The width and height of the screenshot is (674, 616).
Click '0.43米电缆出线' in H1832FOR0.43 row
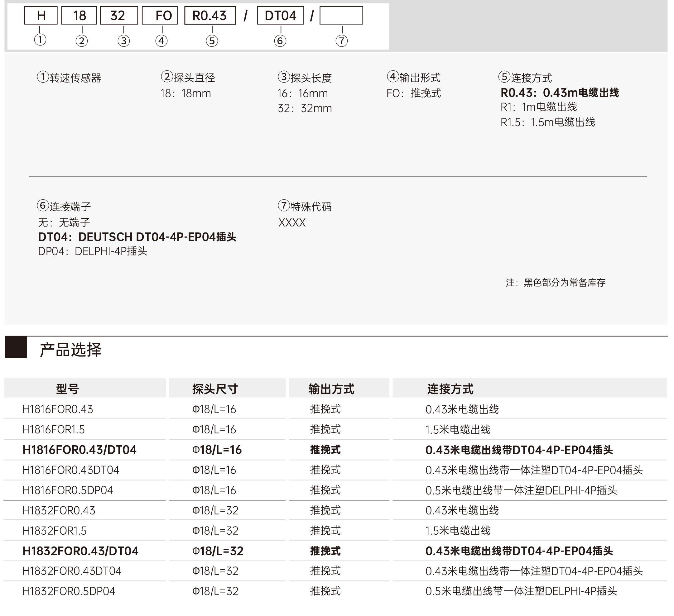pos(462,511)
